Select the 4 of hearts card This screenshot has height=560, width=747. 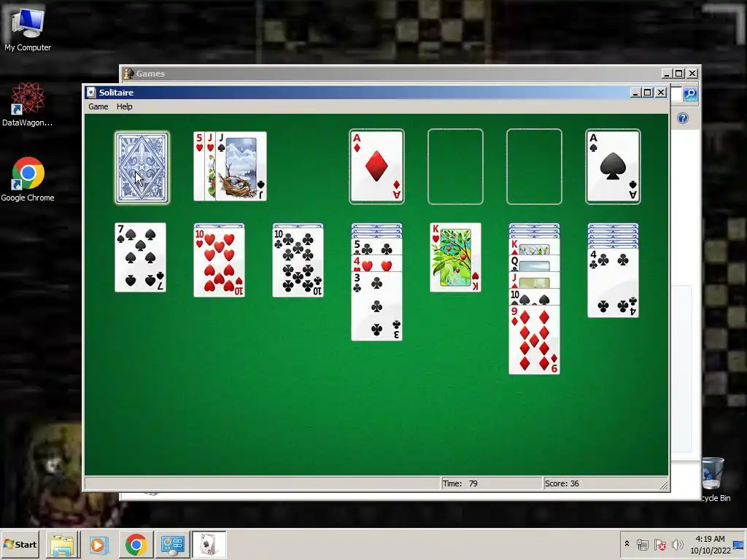(x=376, y=263)
